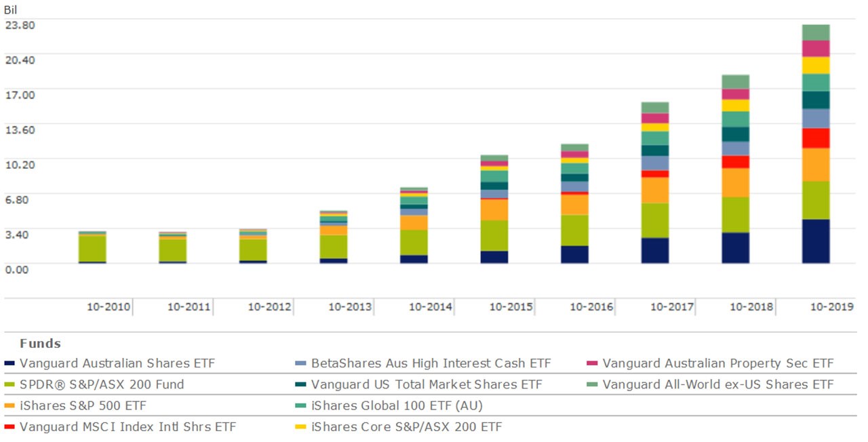This screenshot has width=868, height=442.
Task: Click the iShares Global 100 ETF legend swatch
Action: [300, 406]
